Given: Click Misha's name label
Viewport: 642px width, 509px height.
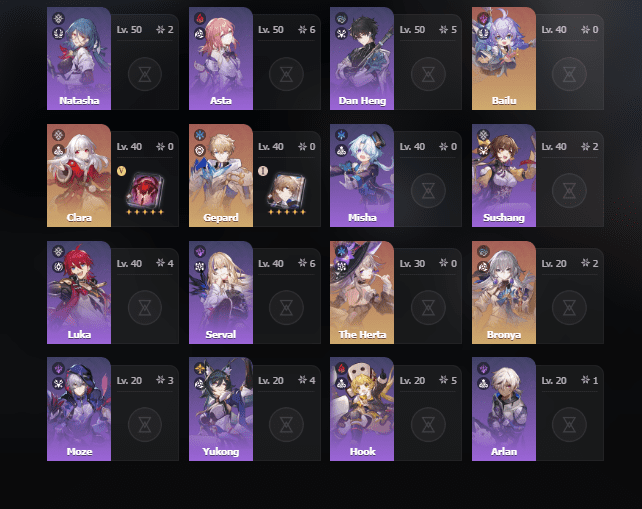Looking at the screenshot, I should click(x=362, y=217).
